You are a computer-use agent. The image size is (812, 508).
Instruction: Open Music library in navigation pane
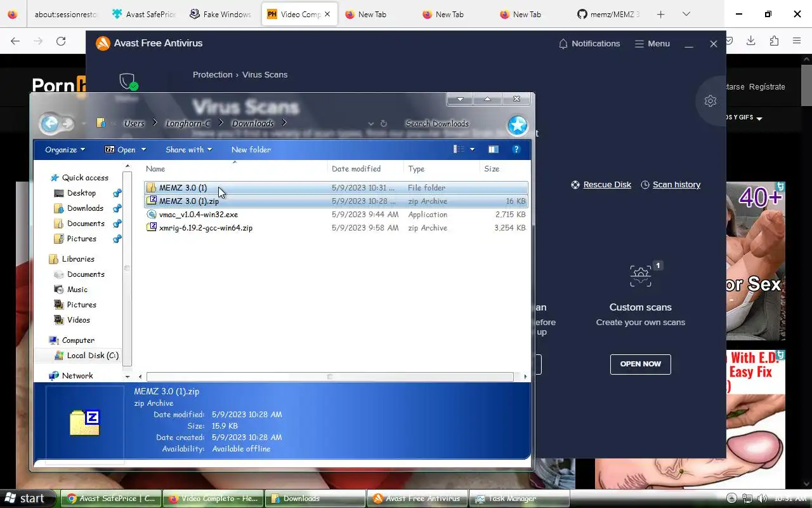(x=77, y=290)
